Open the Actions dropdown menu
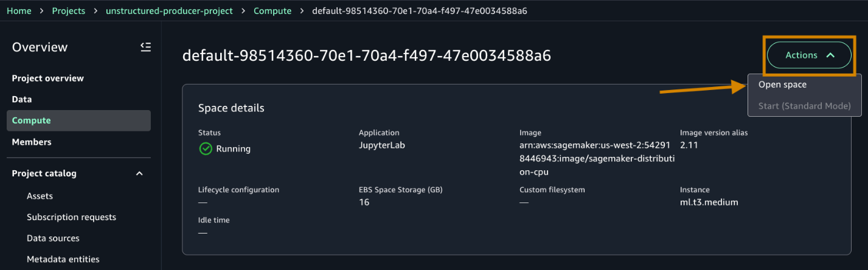The width and height of the screenshot is (868, 270). [x=809, y=55]
